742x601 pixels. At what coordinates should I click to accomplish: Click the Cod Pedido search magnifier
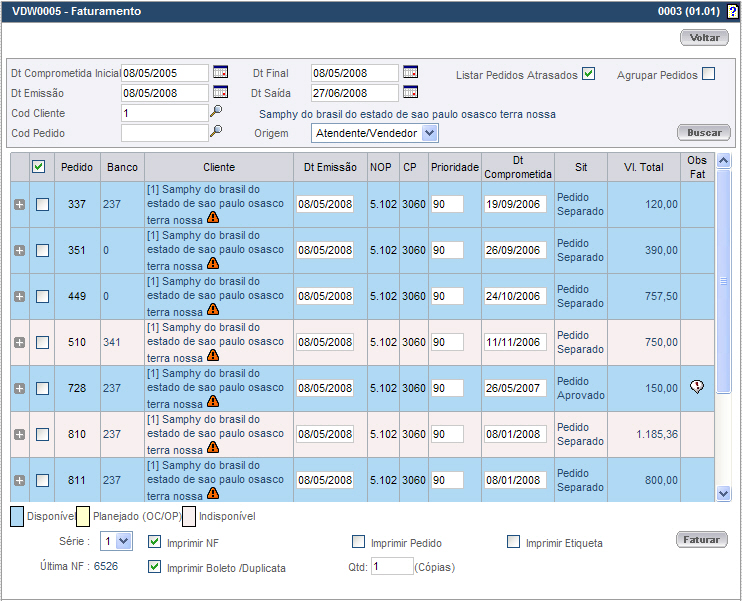[216, 133]
